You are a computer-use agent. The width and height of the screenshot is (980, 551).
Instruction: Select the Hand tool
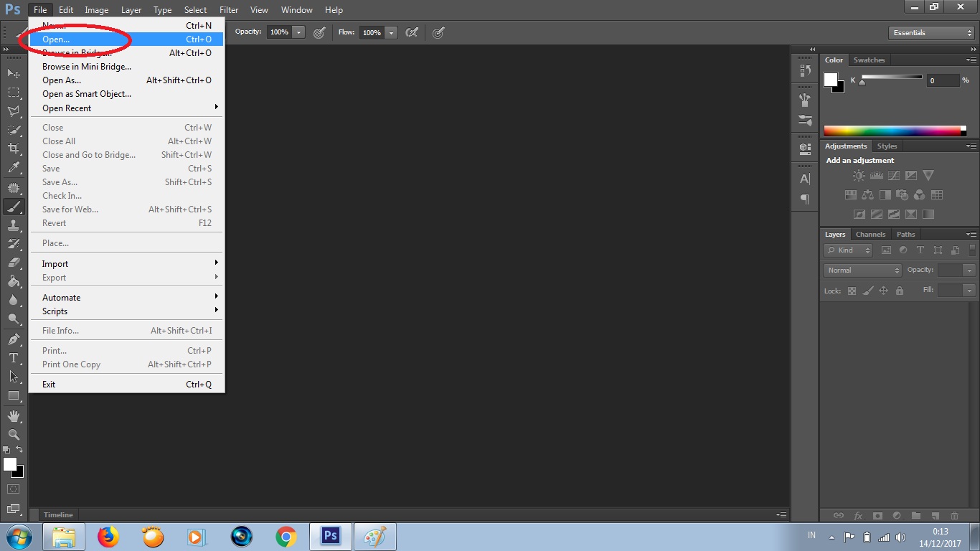tap(14, 416)
